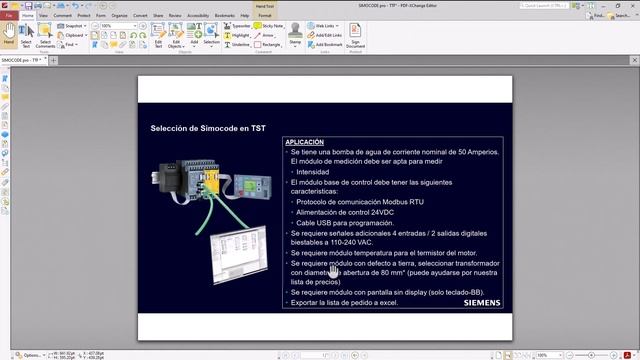640x360 pixels.
Task: Switch to the Help ribbon tab
Action: (244, 16)
